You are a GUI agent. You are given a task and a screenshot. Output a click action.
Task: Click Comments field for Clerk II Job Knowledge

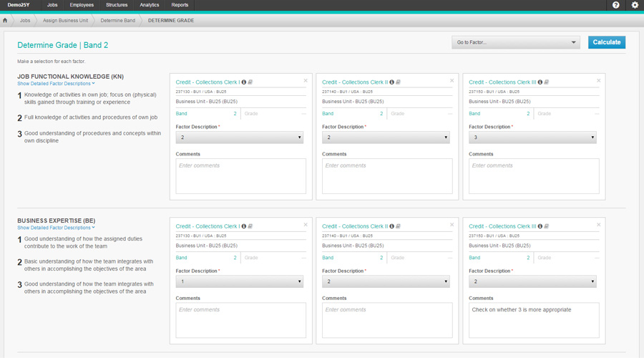[386, 176]
